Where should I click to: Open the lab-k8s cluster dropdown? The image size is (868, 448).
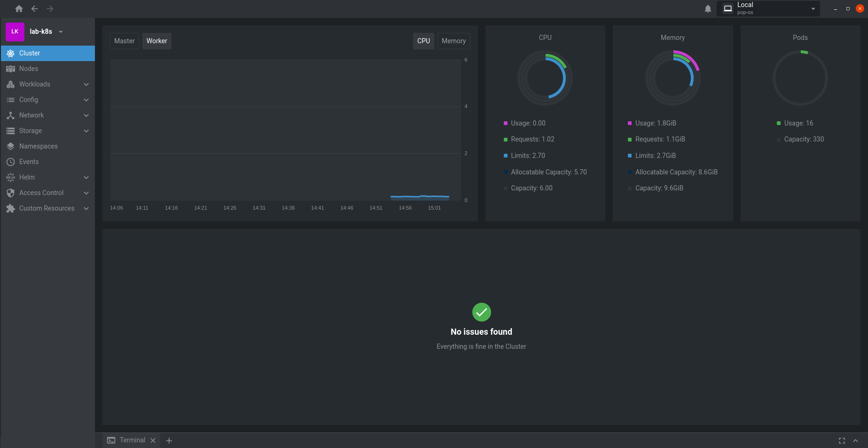(x=61, y=32)
